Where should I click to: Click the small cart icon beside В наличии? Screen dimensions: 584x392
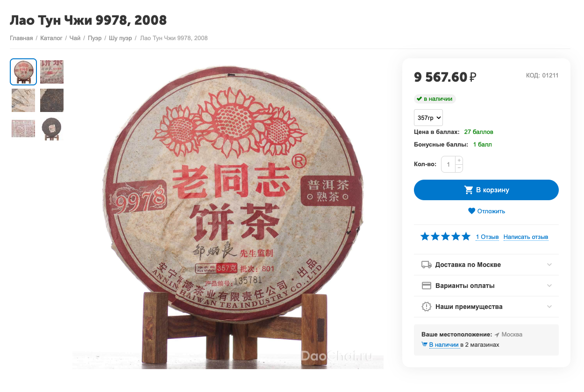pos(424,345)
